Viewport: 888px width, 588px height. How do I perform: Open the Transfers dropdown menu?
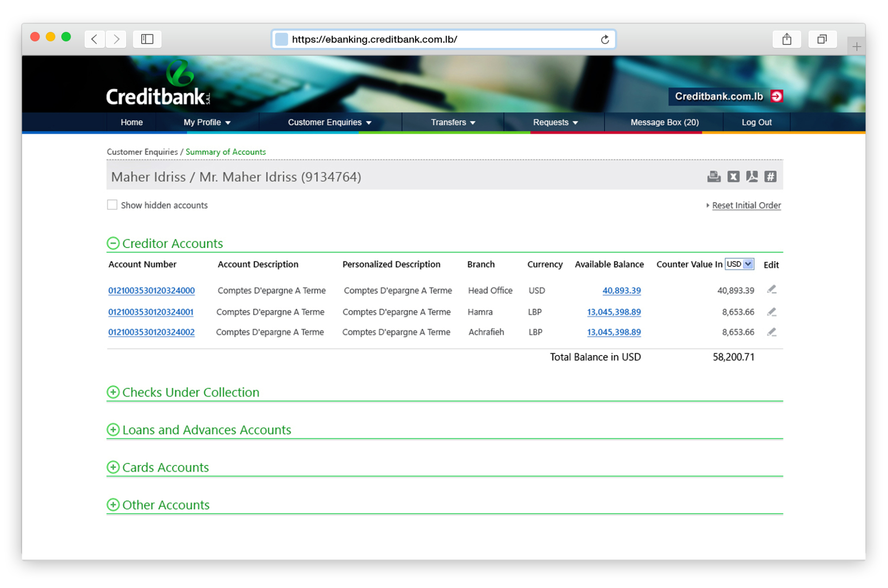tap(453, 122)
